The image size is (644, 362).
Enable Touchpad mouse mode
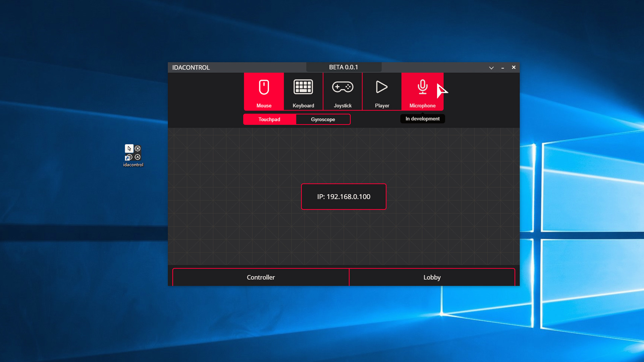269,119
